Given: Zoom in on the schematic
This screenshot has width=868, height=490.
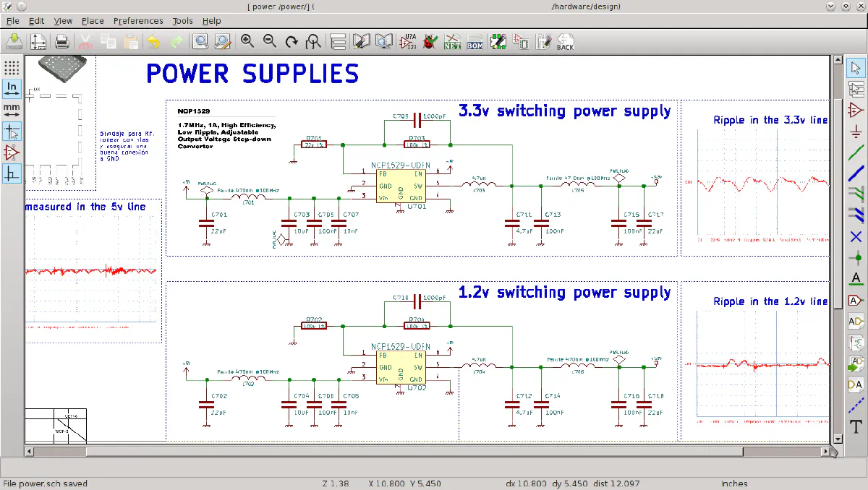Looking at the screenshot, I should tap(247, 41).
